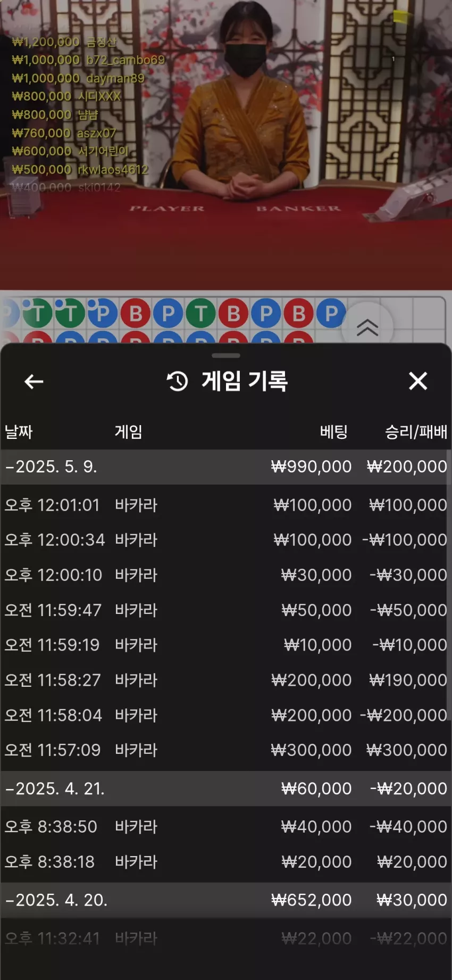Viewport: 452px width, 980px height.
Task: Select the ₩190,000 win amount
Action: point(408,680)
